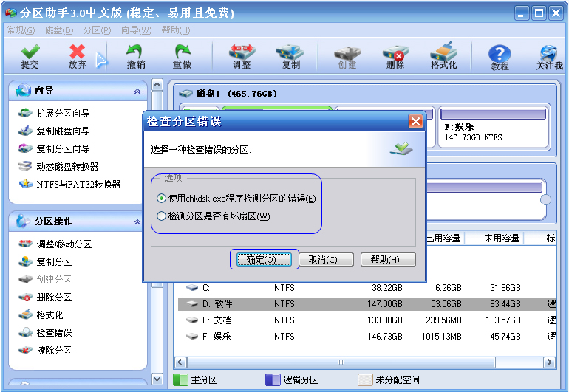The height and width of the screenshot is (392, 569).
Task: Click the 删除 (Delete) toolbar icon
Action: pos(395,57)
